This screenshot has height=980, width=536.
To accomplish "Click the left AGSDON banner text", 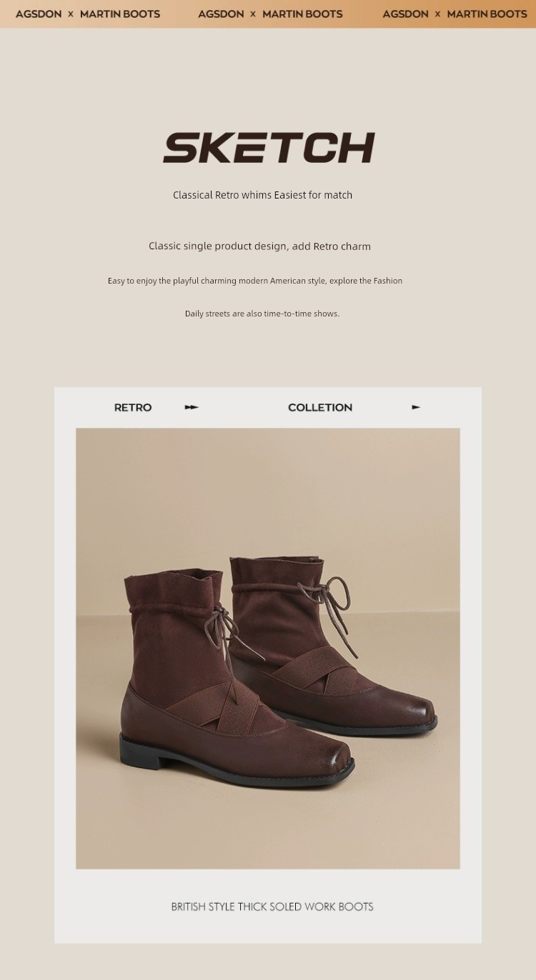I will tap(39, 14).
